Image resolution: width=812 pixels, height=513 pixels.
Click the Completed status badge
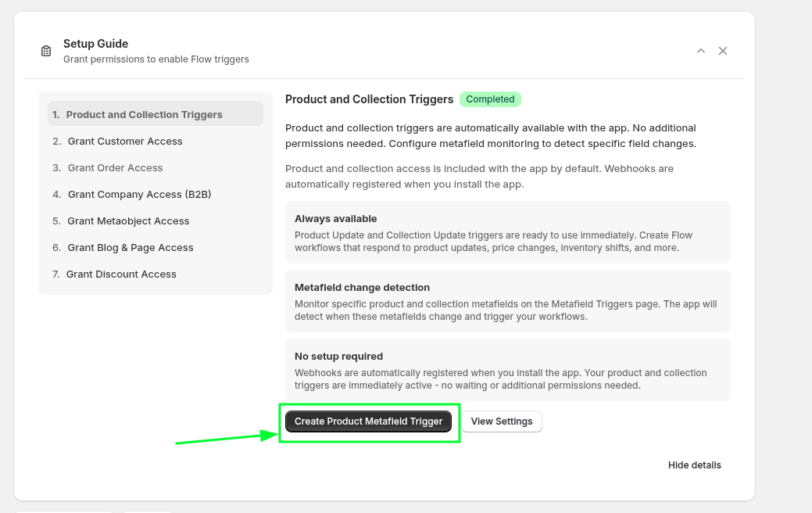pos(490,99)
